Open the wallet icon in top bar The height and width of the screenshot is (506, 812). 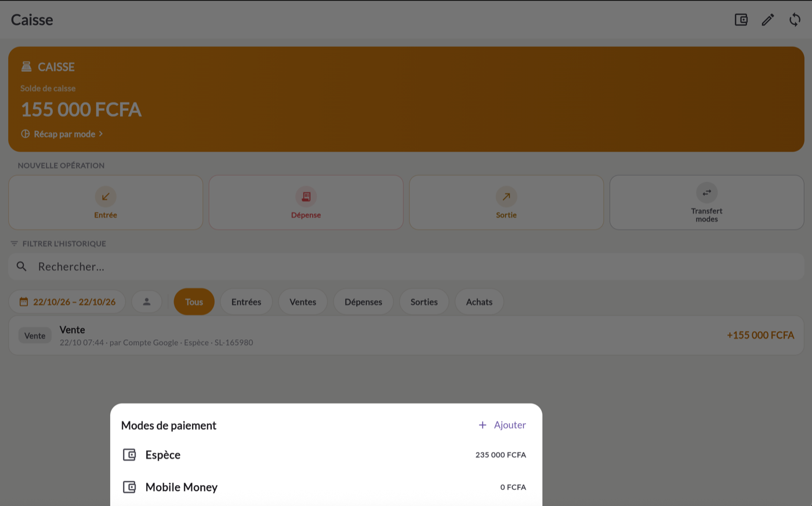(x=741, y=20)
